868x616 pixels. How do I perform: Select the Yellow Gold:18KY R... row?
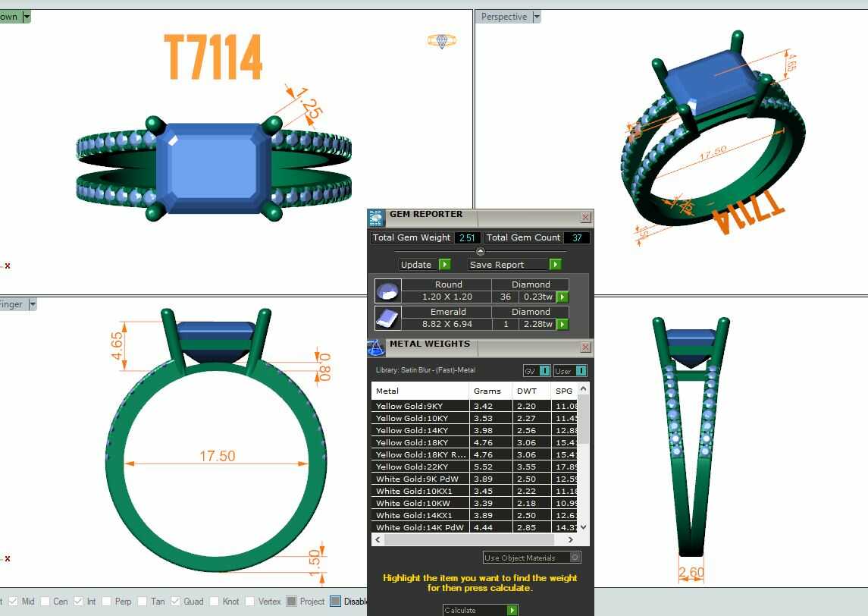tap(475, 455)
